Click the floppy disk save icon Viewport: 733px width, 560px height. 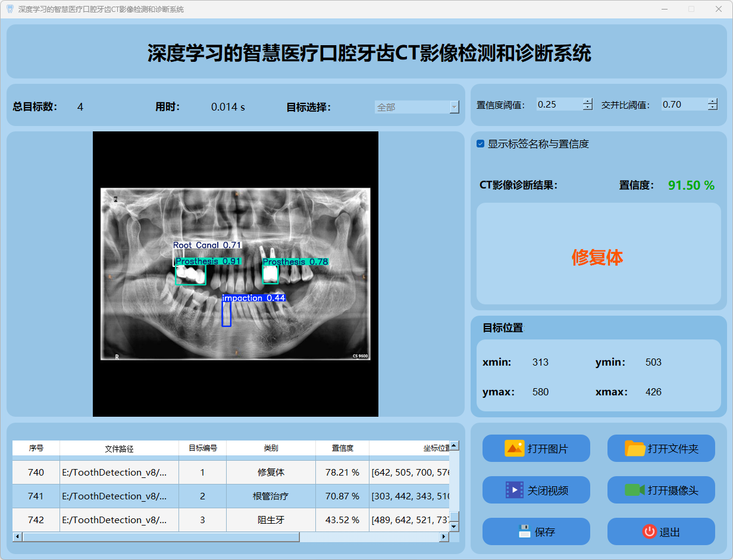click(x=524, y=531)
